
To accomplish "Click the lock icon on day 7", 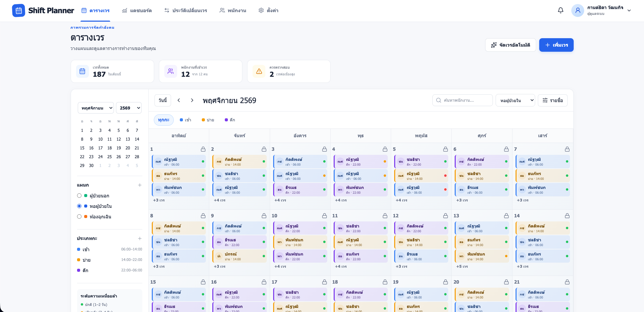I will point(567,149).
